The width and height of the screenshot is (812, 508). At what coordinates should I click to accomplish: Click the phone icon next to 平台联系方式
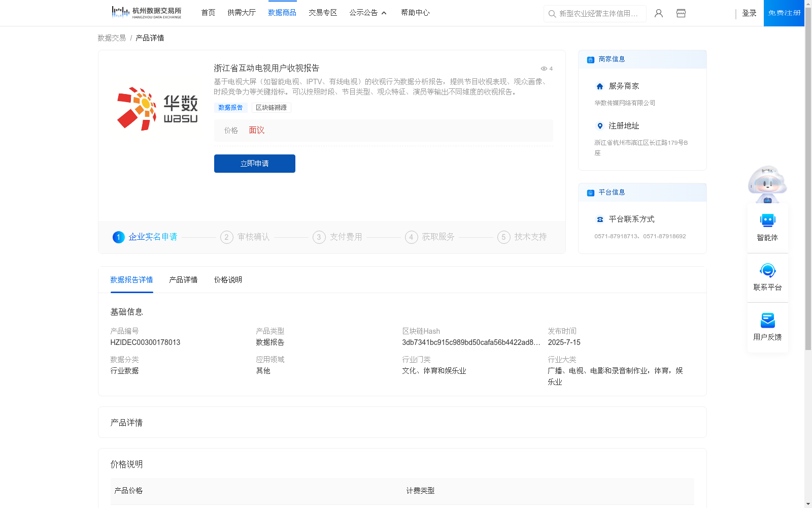(x=599, y=219)
